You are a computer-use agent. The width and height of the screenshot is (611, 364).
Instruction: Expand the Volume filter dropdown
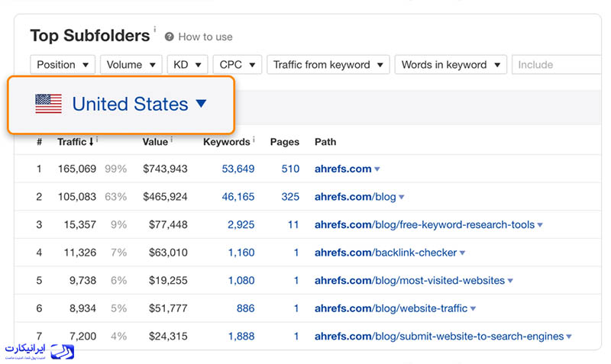pos(131,65)
